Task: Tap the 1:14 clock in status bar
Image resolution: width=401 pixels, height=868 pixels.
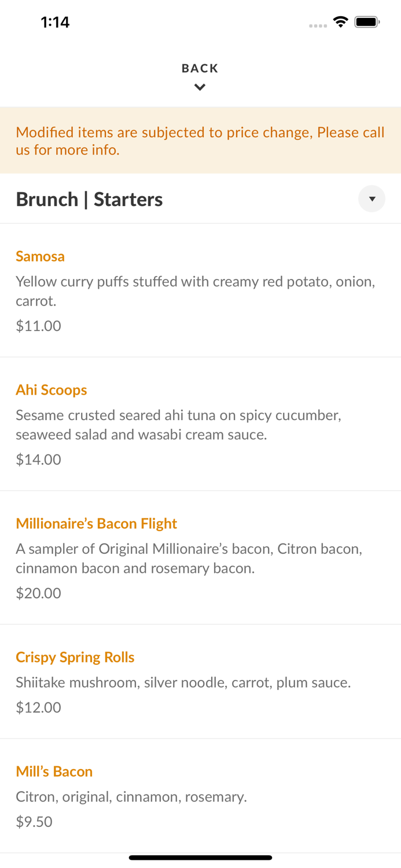Action: click(55, 22)
